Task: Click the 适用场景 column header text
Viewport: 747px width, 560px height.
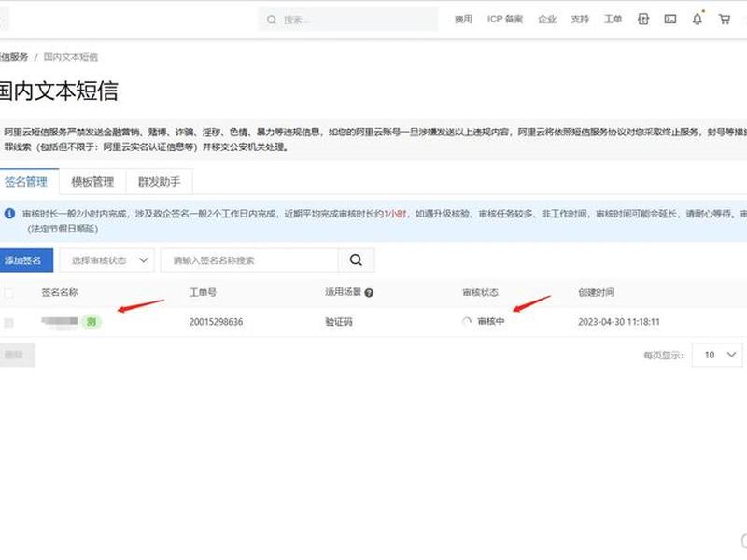Action: (x=343, y=292)
